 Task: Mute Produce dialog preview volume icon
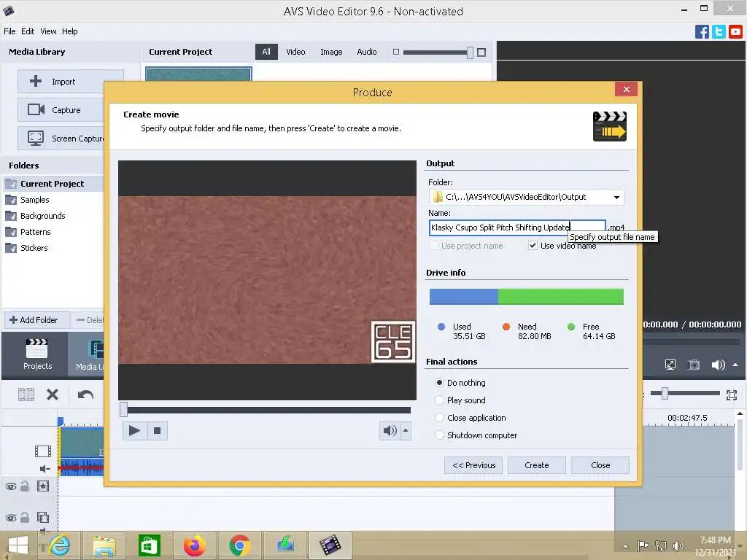(390, 430)
